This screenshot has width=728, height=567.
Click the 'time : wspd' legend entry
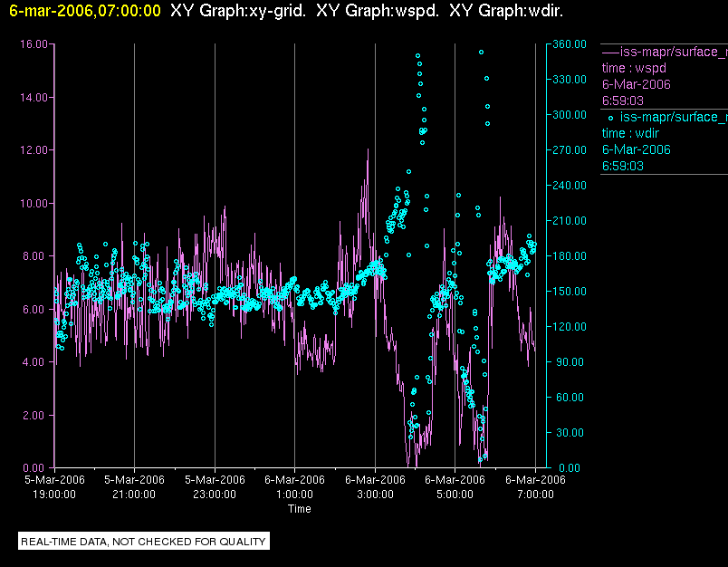(634, 68)
